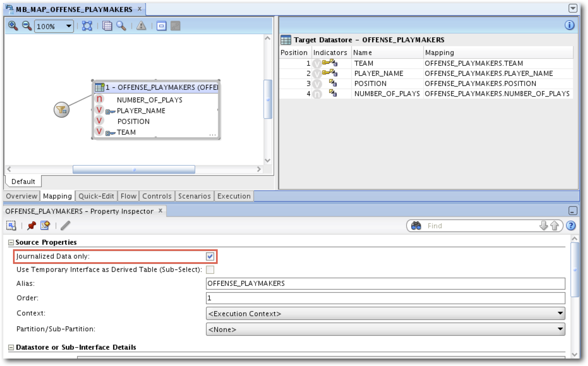Image resolution: width=588 pixels, height=366 pixels.
Task: Select PLAYER_NAME column in diagram datastore
Action: pos(141,111)
